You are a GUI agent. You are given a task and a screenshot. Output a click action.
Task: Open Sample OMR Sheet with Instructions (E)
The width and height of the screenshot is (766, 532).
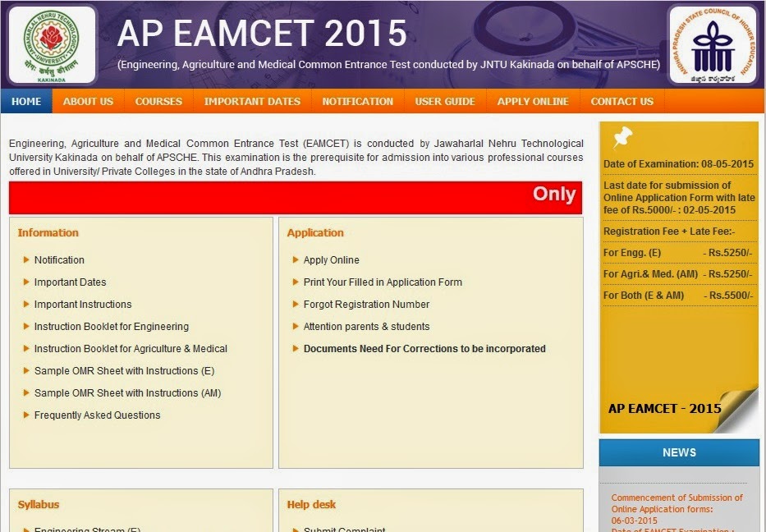click(124, 371)
